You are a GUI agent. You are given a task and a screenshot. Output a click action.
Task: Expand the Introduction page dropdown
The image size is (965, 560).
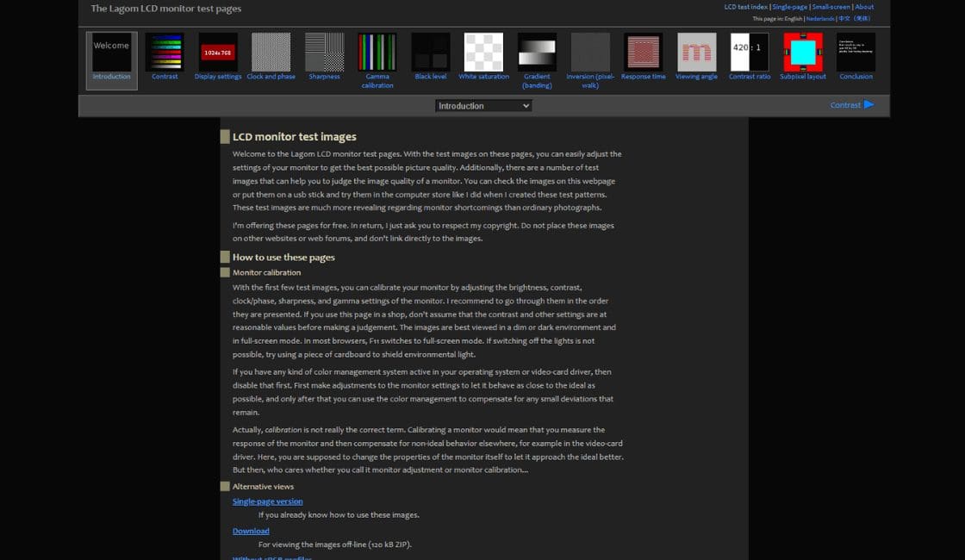coord(483,106)
